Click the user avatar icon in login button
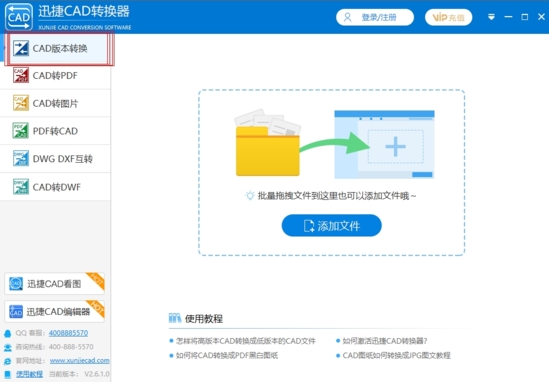Screen dimensions: 549x382 347,17
